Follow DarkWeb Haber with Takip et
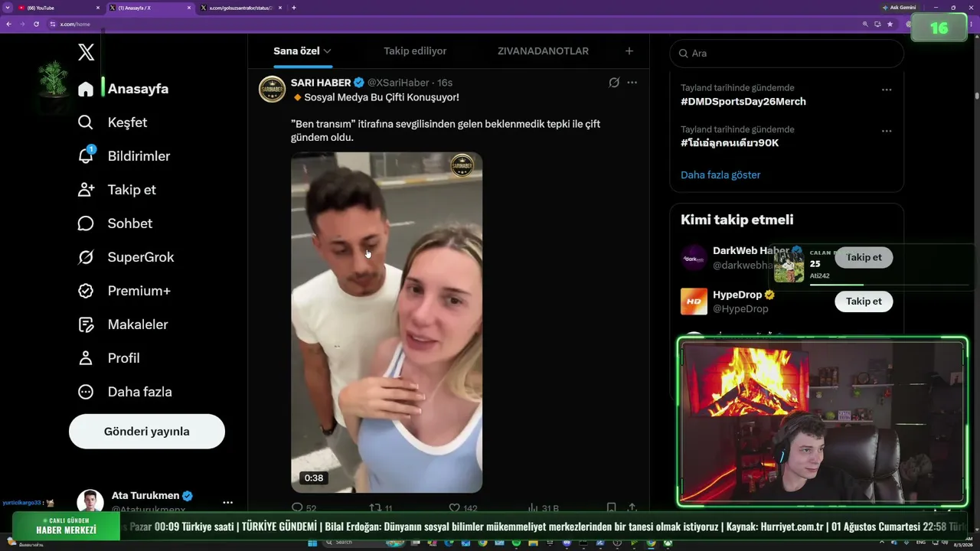 click(x=864, y=257)
